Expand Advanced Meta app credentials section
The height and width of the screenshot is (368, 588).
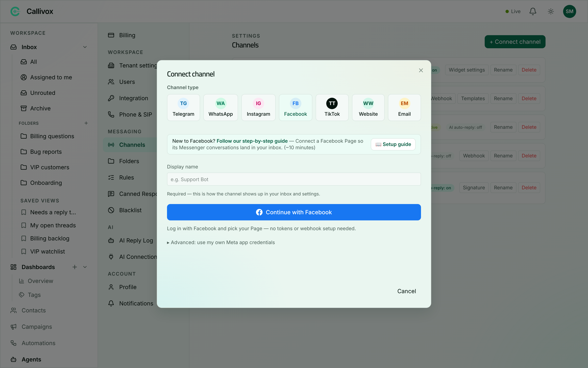click(221, 242)
